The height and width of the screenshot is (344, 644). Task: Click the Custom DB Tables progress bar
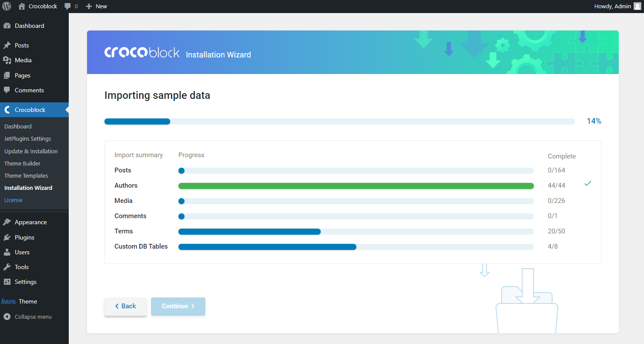click(356, 247)
